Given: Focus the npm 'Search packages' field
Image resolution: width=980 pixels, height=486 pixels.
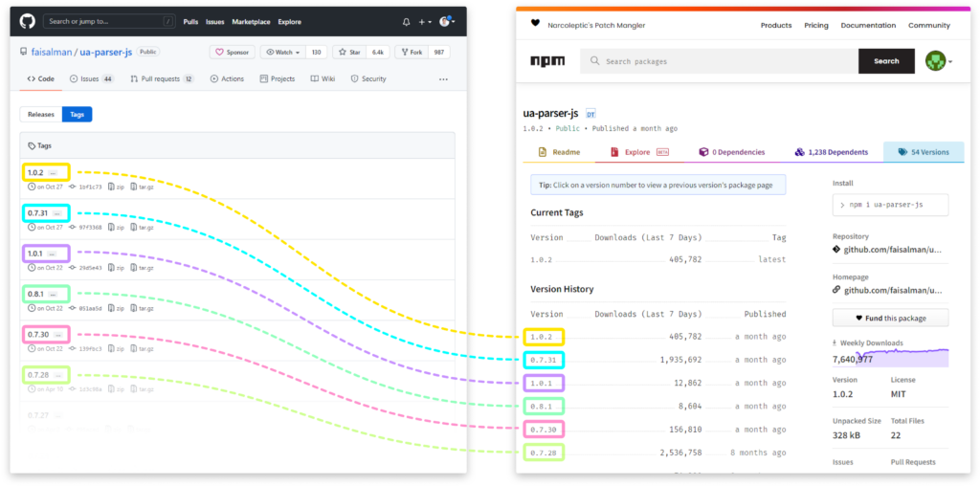Looking at the screenshot, I should click(x=720, y=61).
